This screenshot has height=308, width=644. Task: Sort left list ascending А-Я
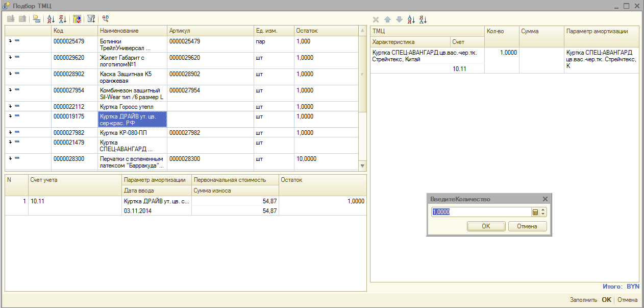(x=51, y=19)
